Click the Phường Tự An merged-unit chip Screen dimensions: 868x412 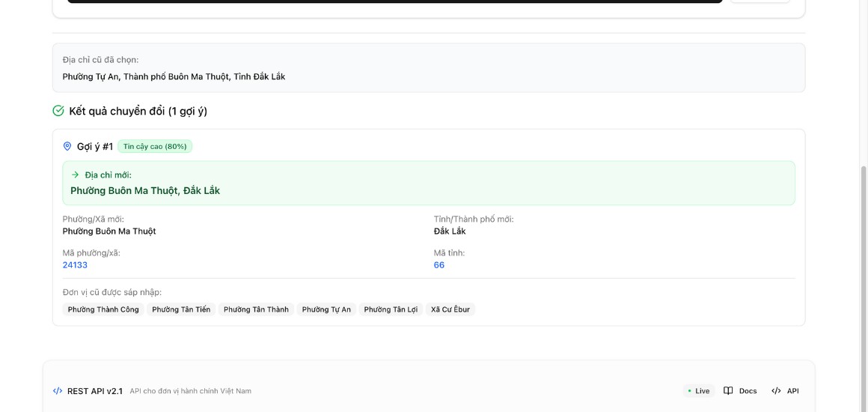pos(326,309)
